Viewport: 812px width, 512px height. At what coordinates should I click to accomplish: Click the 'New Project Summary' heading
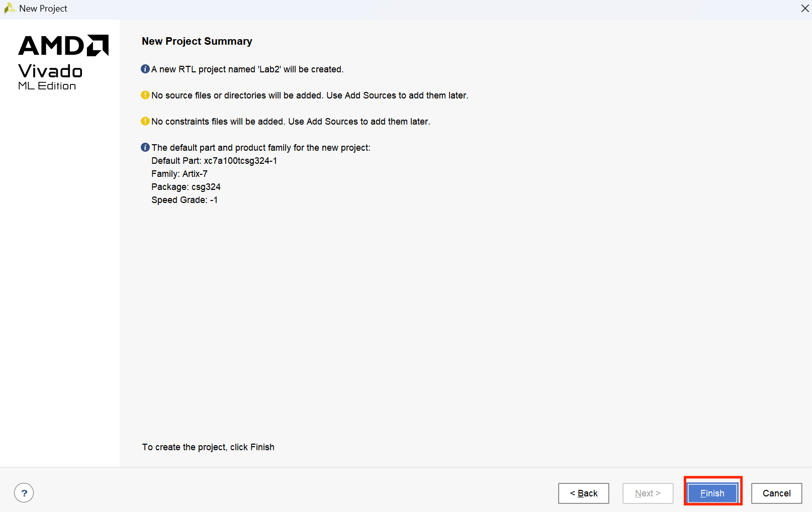(197, 41)
